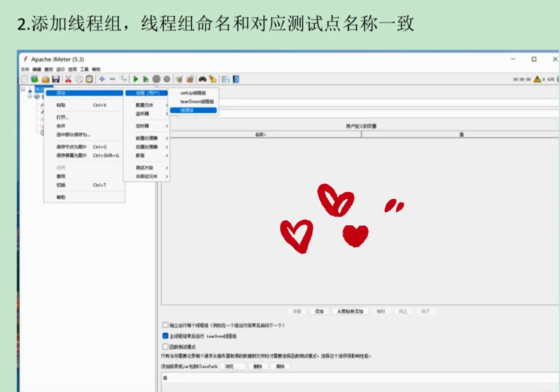Open the 运行 menu
560x392 pixels.
(60, 69)
